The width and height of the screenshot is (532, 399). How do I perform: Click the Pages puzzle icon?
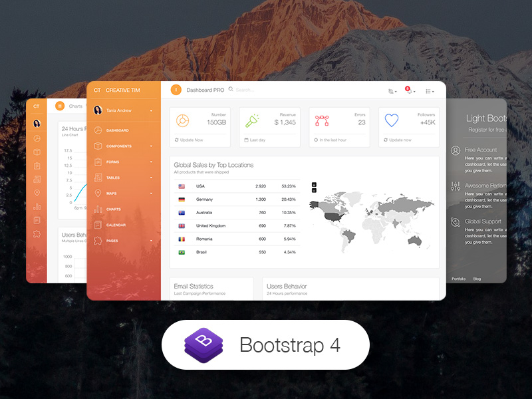click(98, 239)
